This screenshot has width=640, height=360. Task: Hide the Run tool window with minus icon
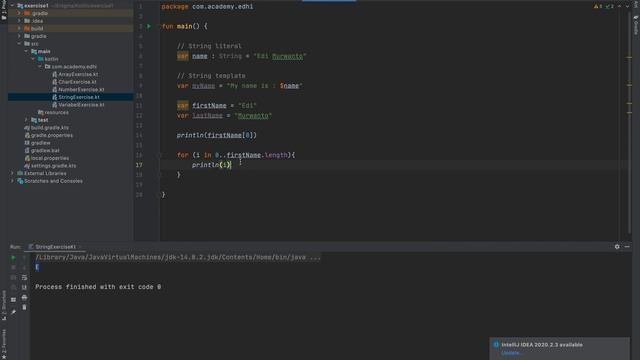627,247
